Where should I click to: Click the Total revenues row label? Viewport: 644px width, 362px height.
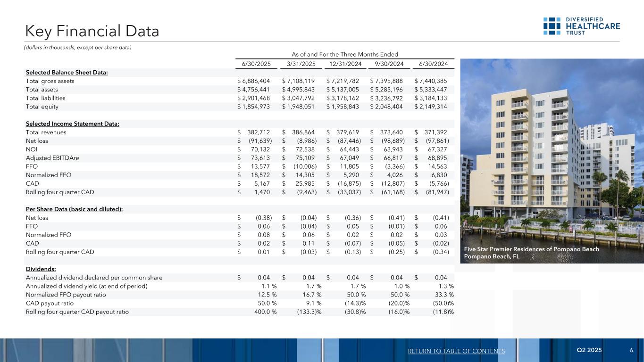(46, 132)
